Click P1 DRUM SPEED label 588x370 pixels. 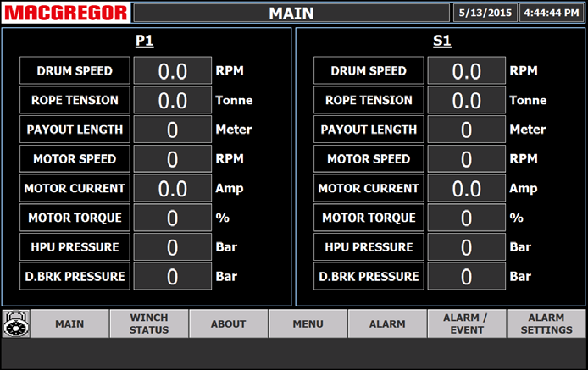tap(75, 70)
